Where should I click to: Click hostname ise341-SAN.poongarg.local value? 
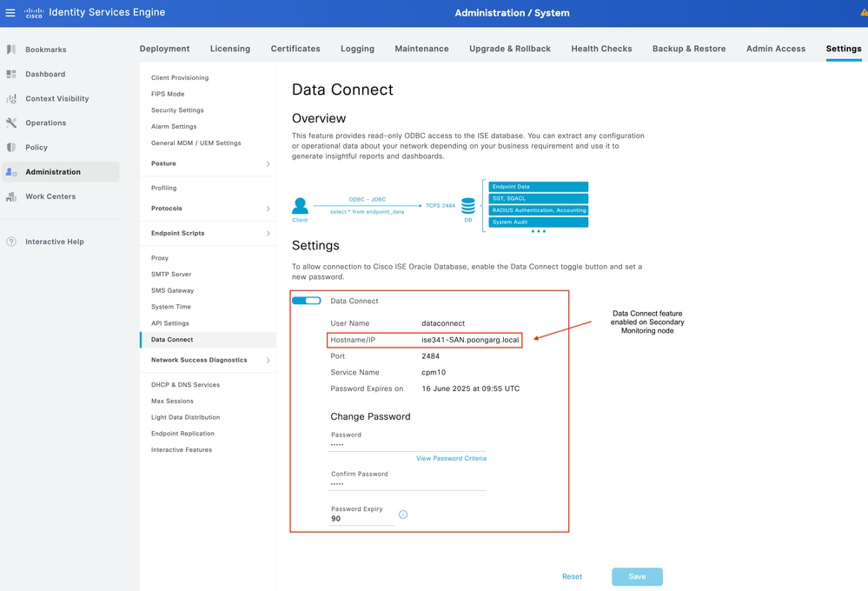470,340
